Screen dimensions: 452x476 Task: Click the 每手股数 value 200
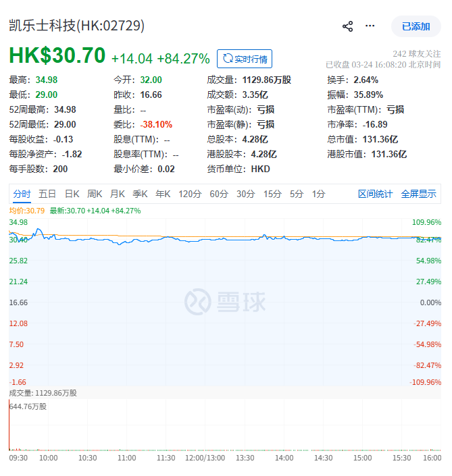60,169
